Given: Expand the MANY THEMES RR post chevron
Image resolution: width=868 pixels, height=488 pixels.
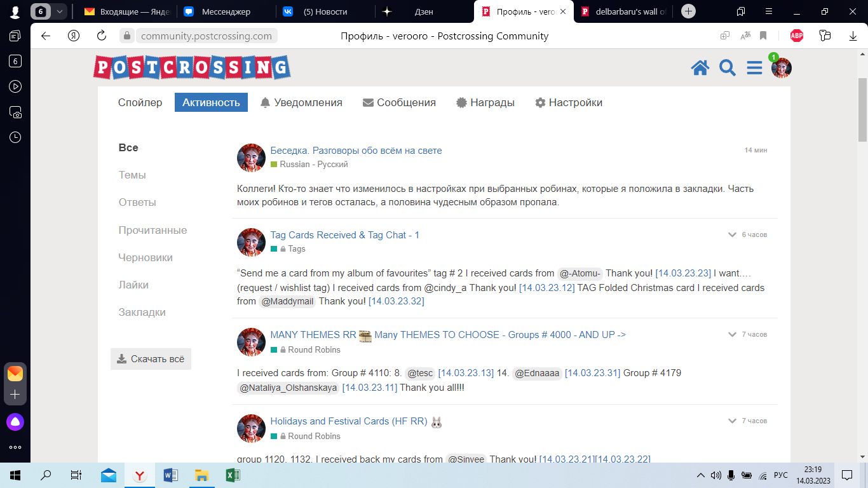Looking at the screenshot, I should click(x=732, y=334).
